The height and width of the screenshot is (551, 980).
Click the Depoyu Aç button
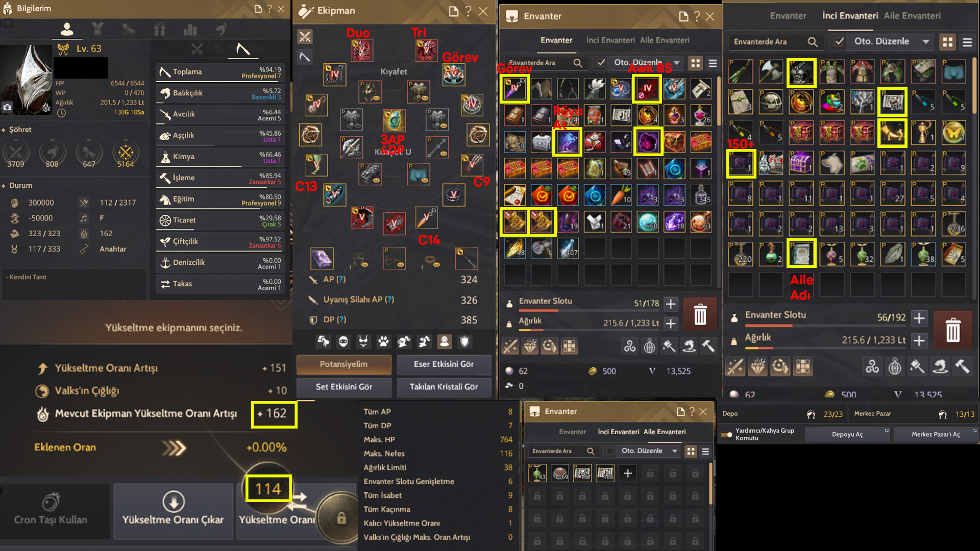click(847, 434)
